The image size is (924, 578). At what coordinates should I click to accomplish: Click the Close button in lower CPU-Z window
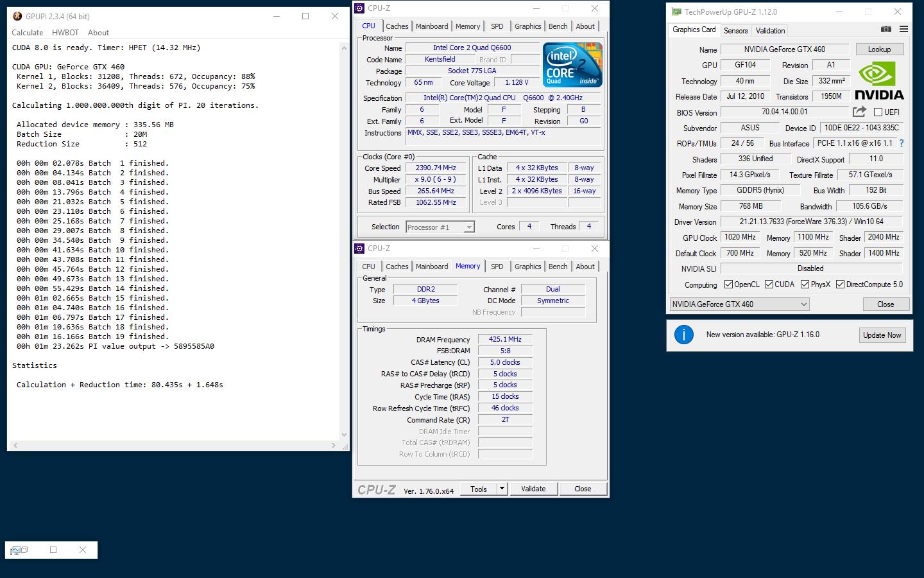point(583,489)
